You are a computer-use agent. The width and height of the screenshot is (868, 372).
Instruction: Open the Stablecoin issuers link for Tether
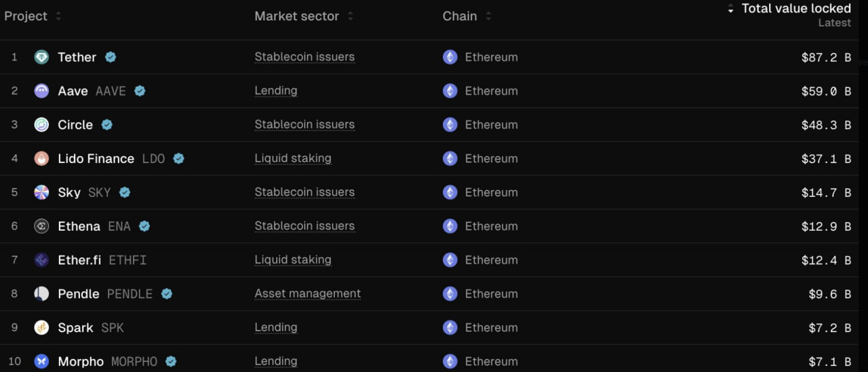pyautogui.click(x=304, y=57)
